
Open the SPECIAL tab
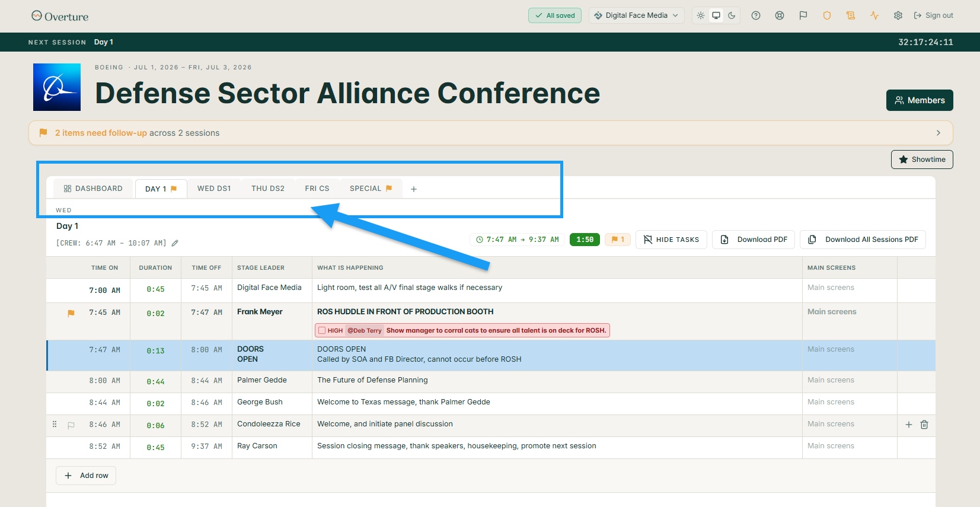(x=371, y=189)
